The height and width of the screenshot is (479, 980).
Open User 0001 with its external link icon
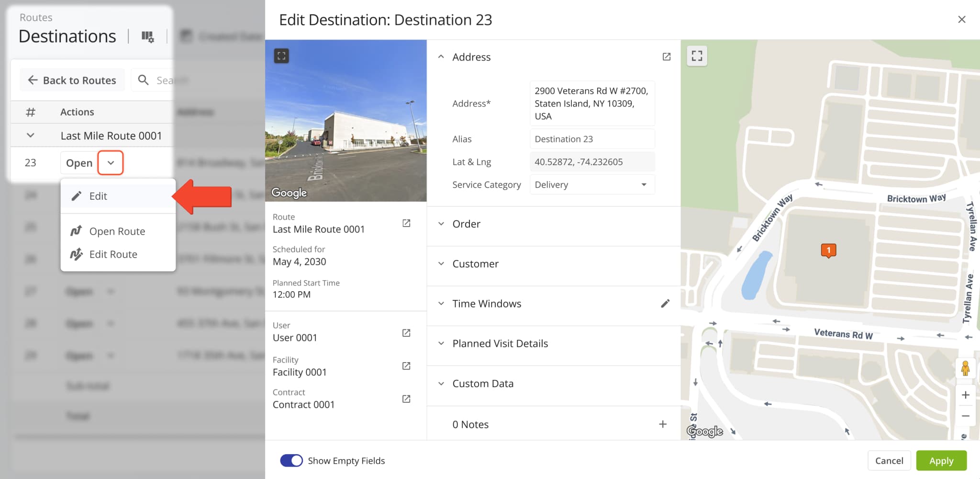tap(406, 332)
